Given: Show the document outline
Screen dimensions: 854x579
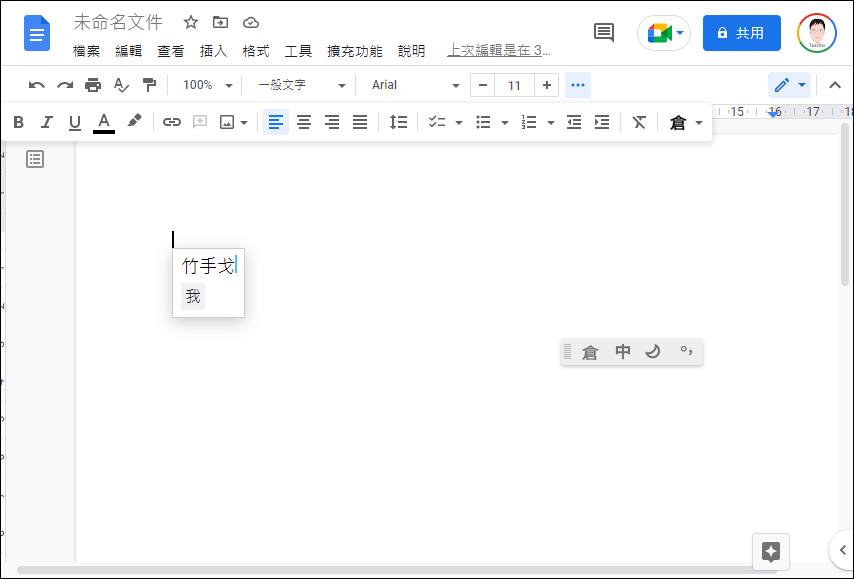Looking at the screenshot, I should 35,159.
